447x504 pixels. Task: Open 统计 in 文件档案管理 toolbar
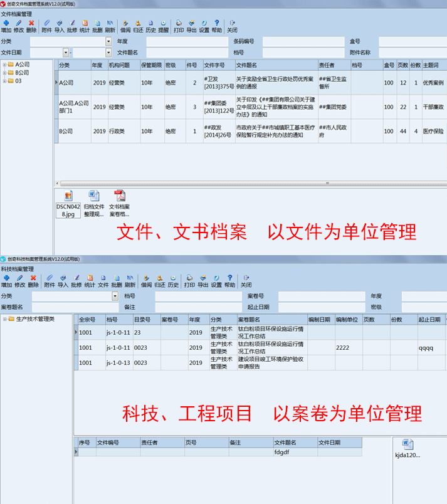coord(85,26)
